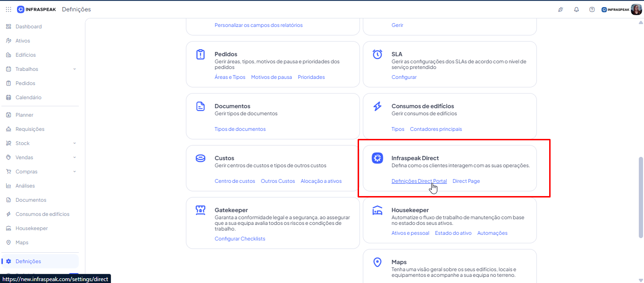Image resolution: width=644 pixels, height=283 pixels.
Task: Click the Housekeeper card bed icon
Action: click(377, 210)
